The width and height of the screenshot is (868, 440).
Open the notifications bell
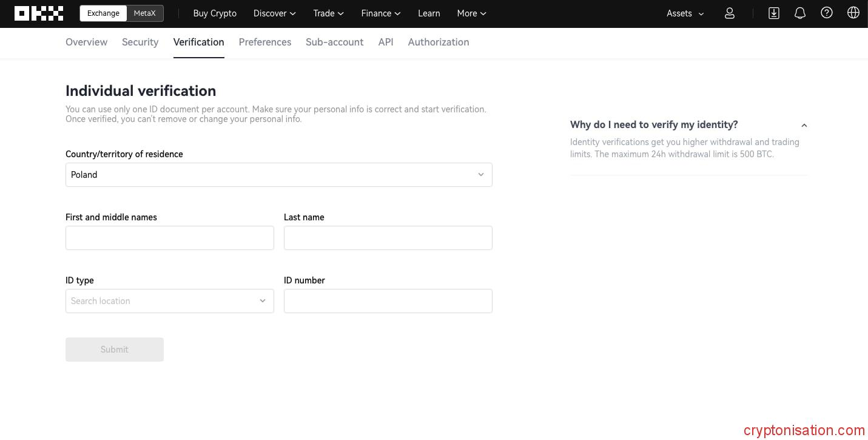click(x=800, y=13)
